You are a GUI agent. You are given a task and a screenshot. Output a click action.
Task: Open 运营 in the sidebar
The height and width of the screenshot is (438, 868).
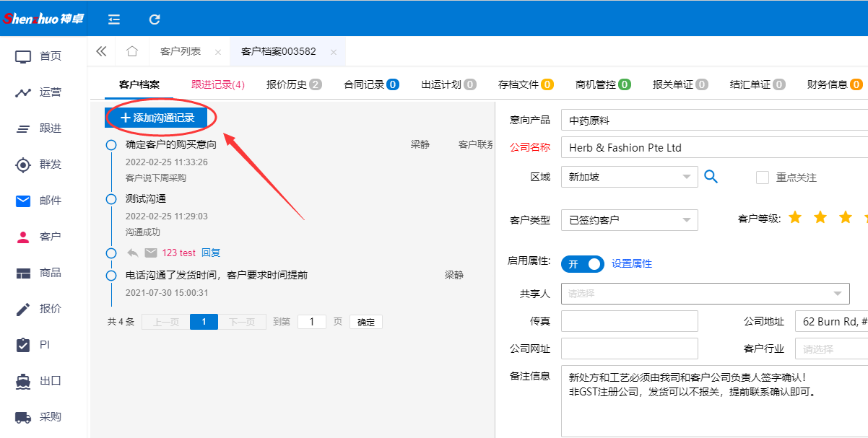pos(43,92)
